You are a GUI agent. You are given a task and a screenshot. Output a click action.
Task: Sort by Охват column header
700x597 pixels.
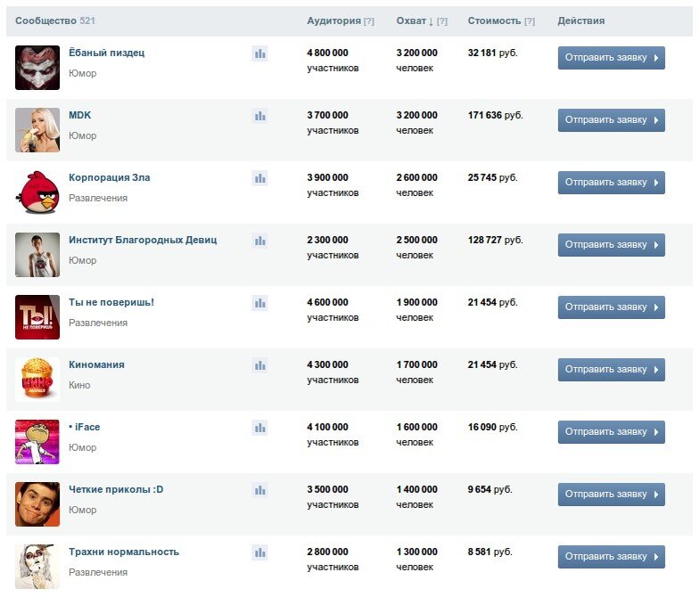point(411,20)
